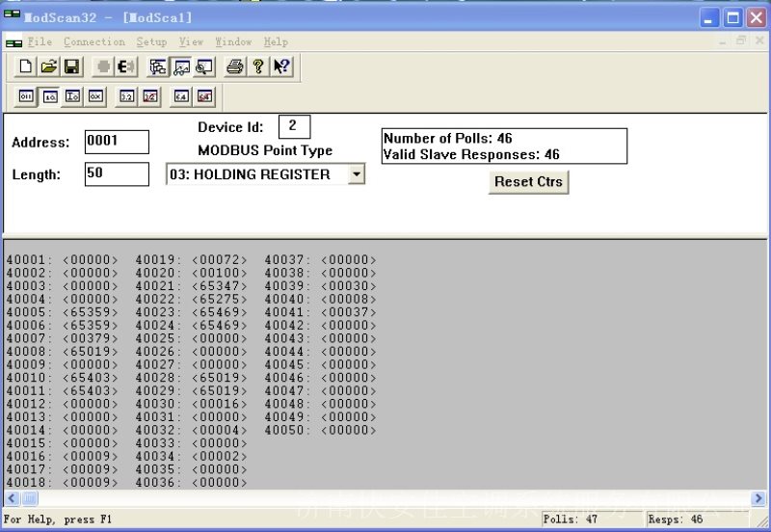Select the Show Traffic magnifier icon
Screen dimensions: 771x532
[x=204, y=66]
